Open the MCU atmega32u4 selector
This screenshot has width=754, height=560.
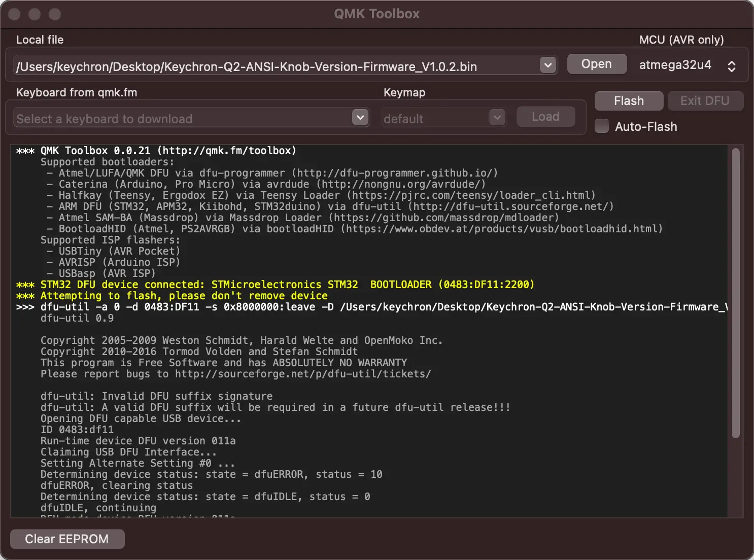[688, 65]
